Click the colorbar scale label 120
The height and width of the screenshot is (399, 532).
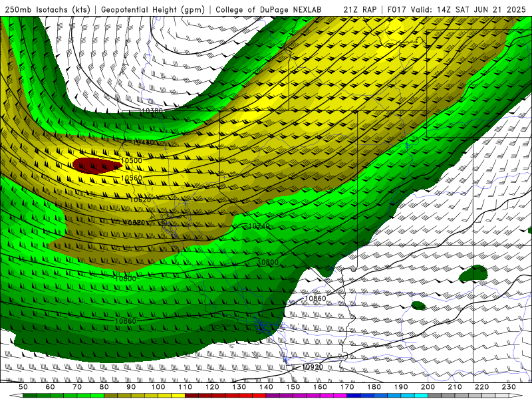212,387
